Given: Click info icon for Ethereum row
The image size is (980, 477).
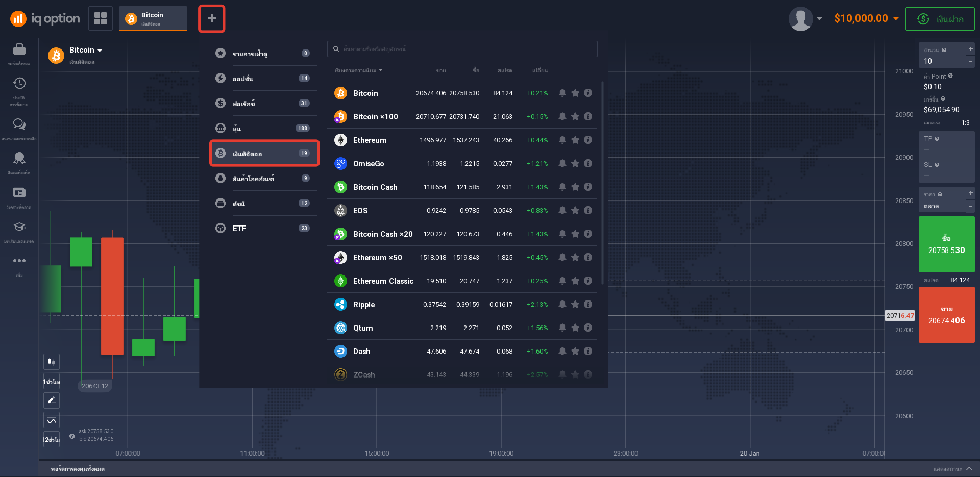Looking at the screenshot, I should (588, 140).
